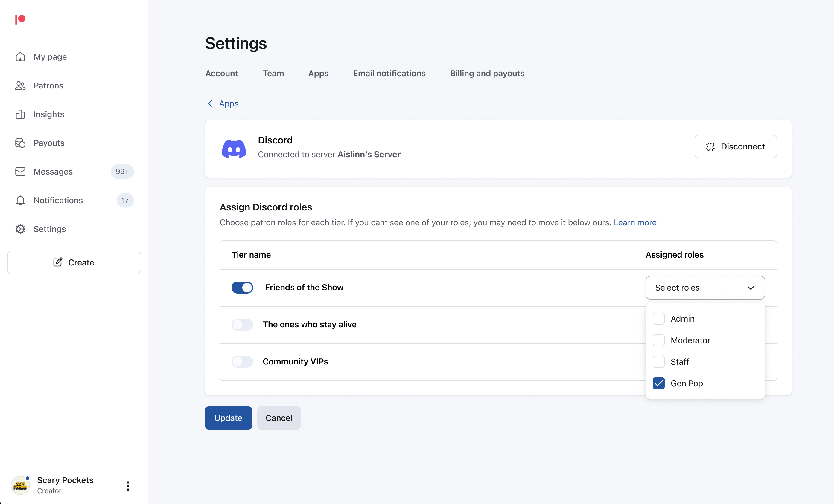Click the Disconnect button for Discord

pos(736,146)
